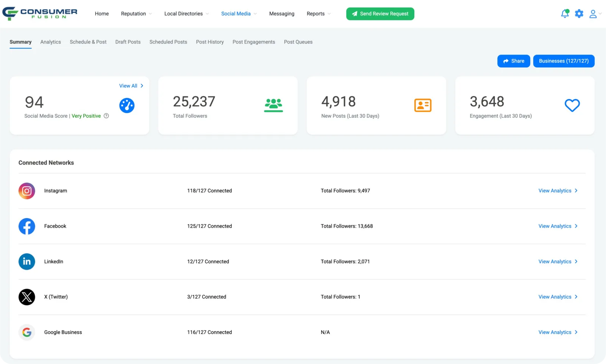Screen dimensions: 606x364
Task: View Analytics for Google Business
Action: coord(558,332)
